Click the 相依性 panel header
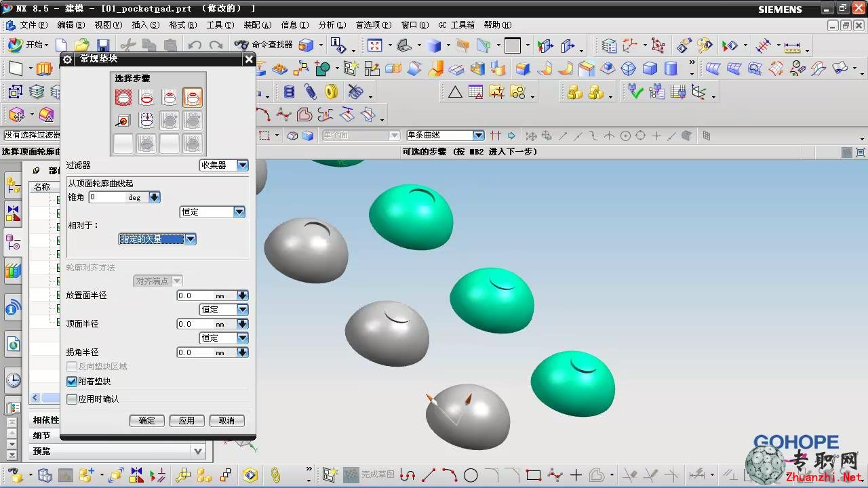 (x=45, y=420)
